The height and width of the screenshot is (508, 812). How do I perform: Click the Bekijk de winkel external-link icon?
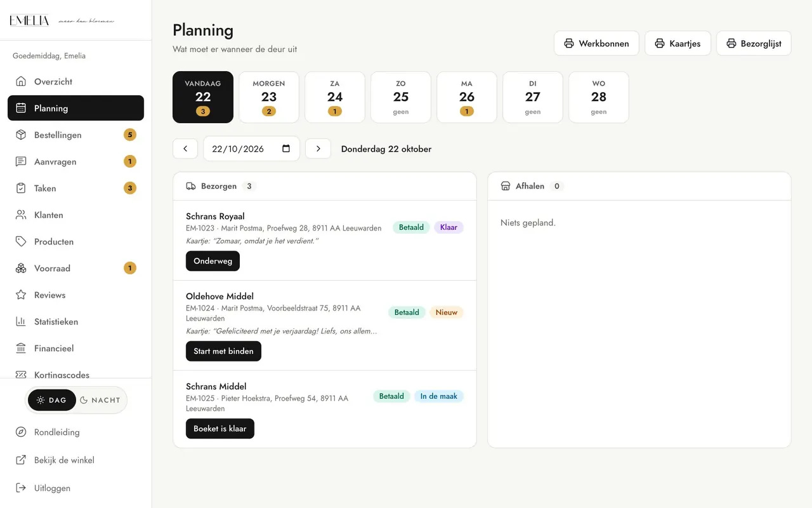(x=21, y=460)
